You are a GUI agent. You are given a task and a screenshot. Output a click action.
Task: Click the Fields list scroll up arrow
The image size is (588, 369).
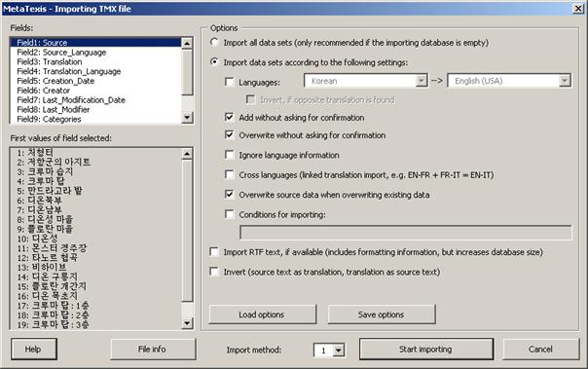tap(187, 43)
